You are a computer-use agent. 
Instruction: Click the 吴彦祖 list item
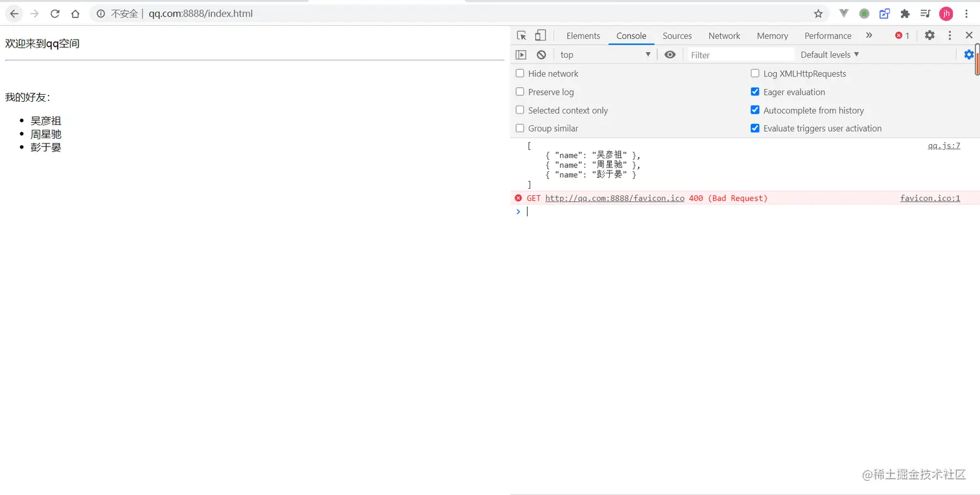coord(46,121)
